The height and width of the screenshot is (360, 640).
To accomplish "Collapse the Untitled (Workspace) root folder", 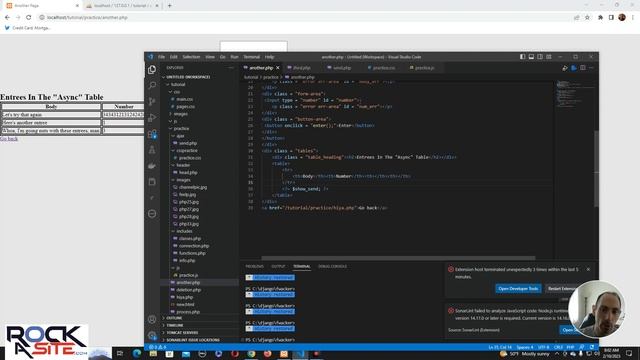I will pos(188,77).
